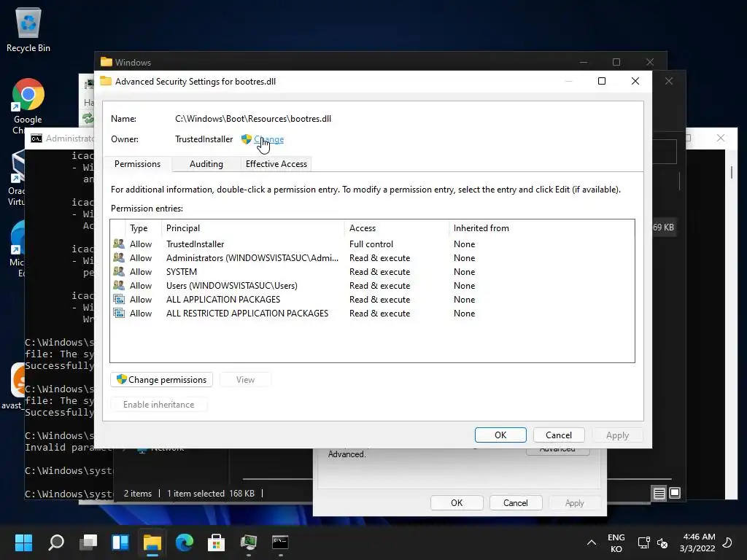This screenshot has width=747, height=560.
Task: Open Google Chrome desktop shortcut
Action: pyautogui.click(x=28, y=106)
